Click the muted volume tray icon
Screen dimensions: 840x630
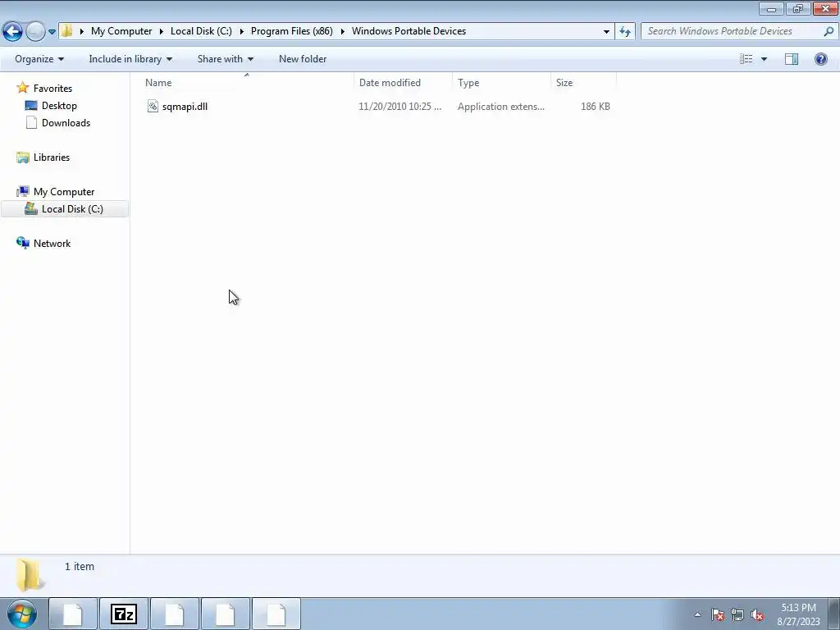point(757,614)
